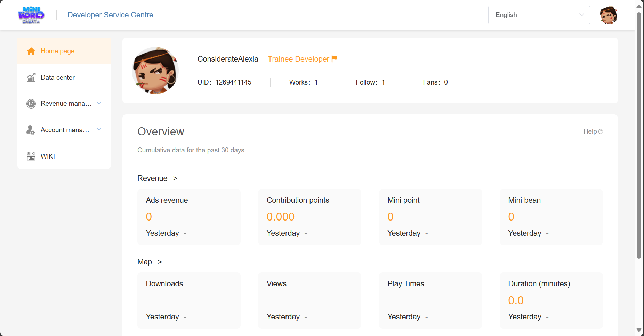Click the user avatar in top bar
This screenshot has width=644, height=336.
609,15
